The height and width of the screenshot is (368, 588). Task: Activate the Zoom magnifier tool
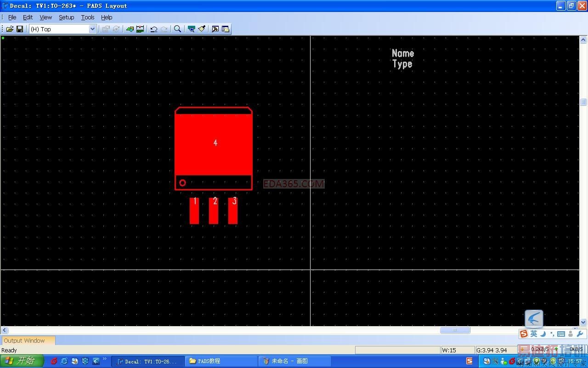[x=178, y=29]
